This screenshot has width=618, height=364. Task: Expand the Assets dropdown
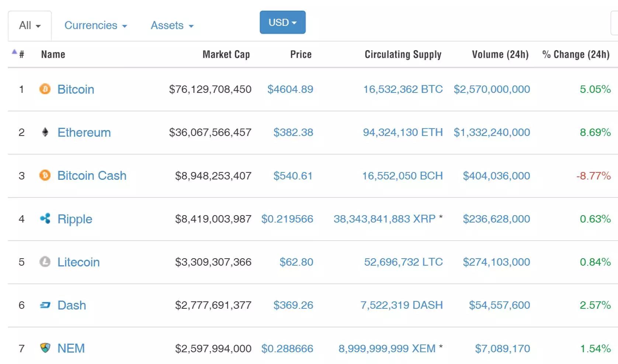(x=172, y=25)
